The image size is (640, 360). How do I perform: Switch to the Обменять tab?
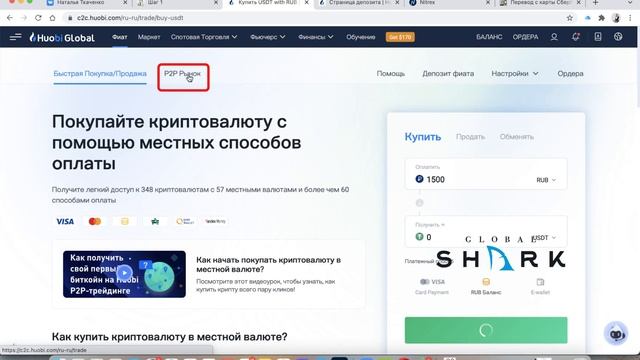coord(517,137)
